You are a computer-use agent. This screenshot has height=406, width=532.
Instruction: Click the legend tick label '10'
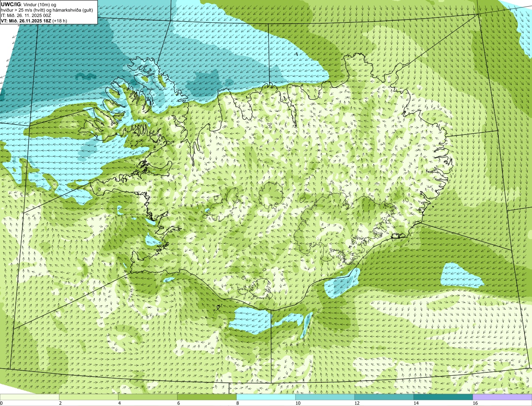pyautogui.click(x=298, y=403)
